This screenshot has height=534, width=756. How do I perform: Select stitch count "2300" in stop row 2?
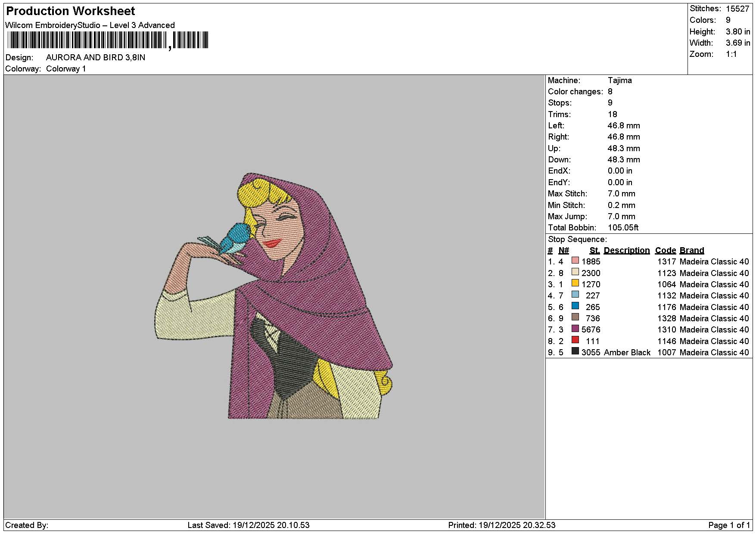[x=591, y=273]
